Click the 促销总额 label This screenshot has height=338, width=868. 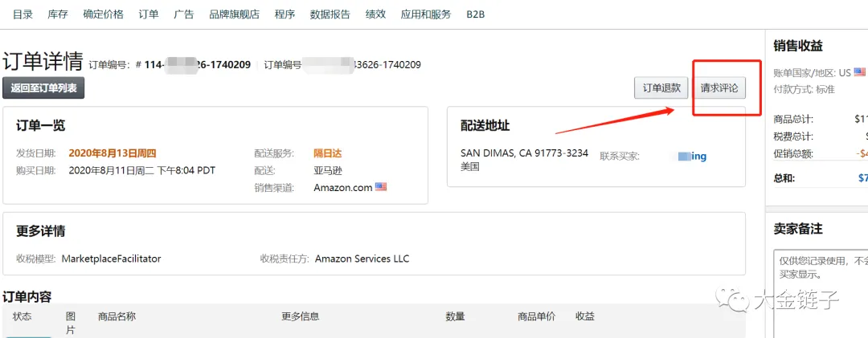pyautogui.click(x=793, y=154)
